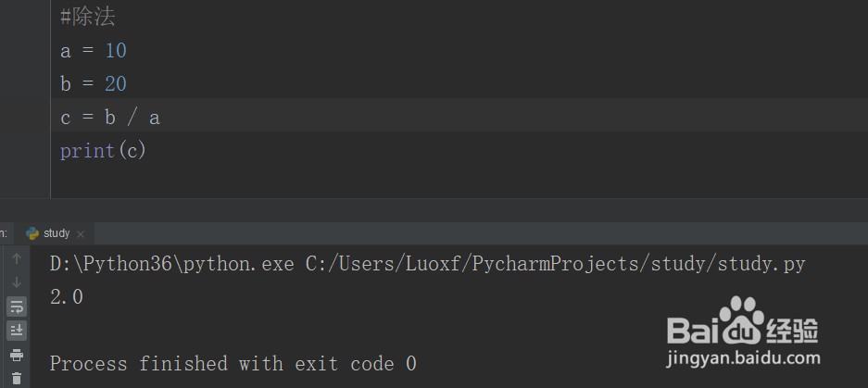Click the Down the Stack Trace arrow
The height and width of the screenshot is (388, 868).
click(17, 282)
